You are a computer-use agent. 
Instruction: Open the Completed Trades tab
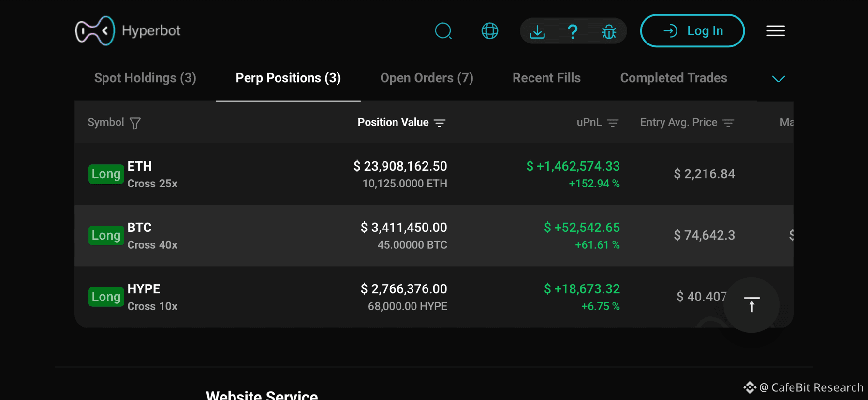tap(674, 78)
